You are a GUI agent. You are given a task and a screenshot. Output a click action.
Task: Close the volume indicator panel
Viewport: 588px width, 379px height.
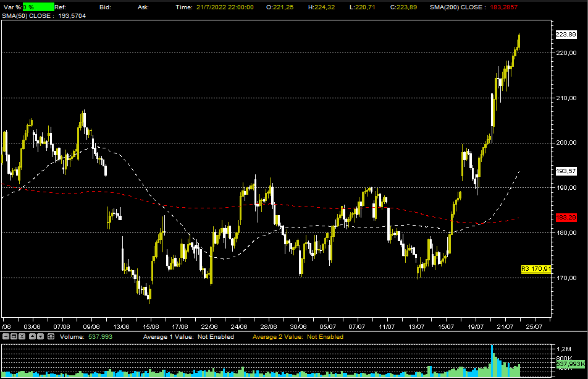(20, 336)
